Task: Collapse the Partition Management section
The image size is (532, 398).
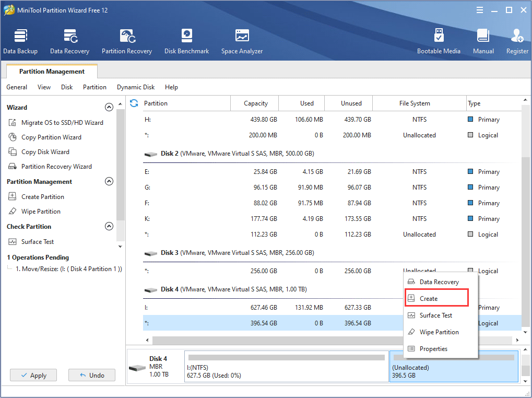Action: pyautogui.click(x=109, y=181)
